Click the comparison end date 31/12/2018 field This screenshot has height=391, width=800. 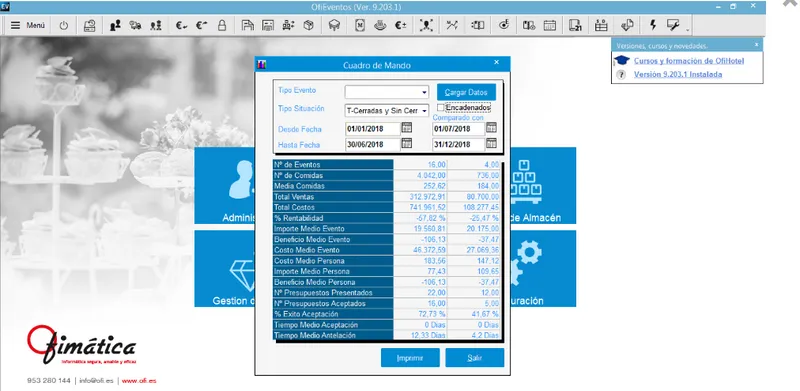coord(458,144)
